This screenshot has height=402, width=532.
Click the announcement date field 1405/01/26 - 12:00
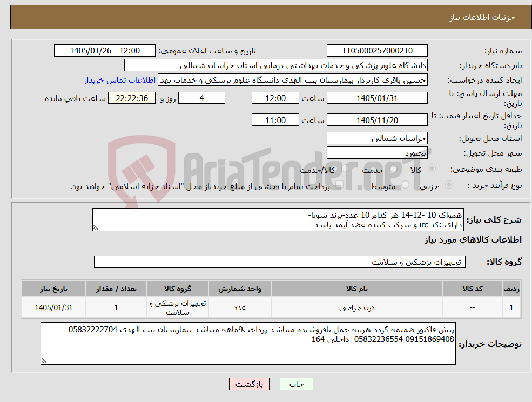(104, 51)
